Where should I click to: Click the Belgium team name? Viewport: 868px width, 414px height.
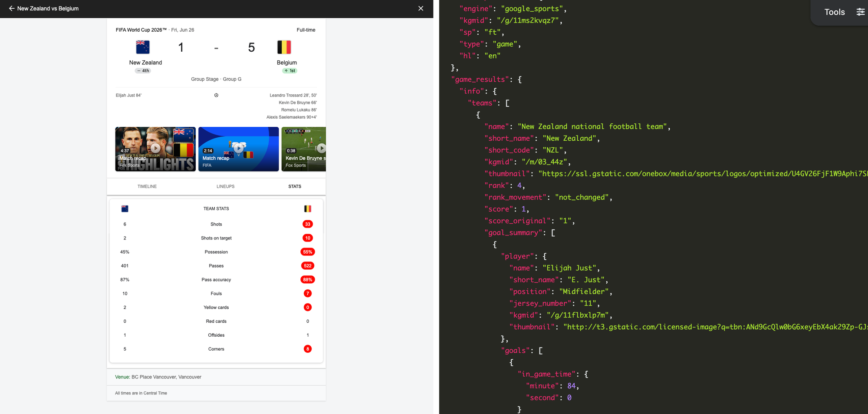pyautogui.click(x=287, y=63)
